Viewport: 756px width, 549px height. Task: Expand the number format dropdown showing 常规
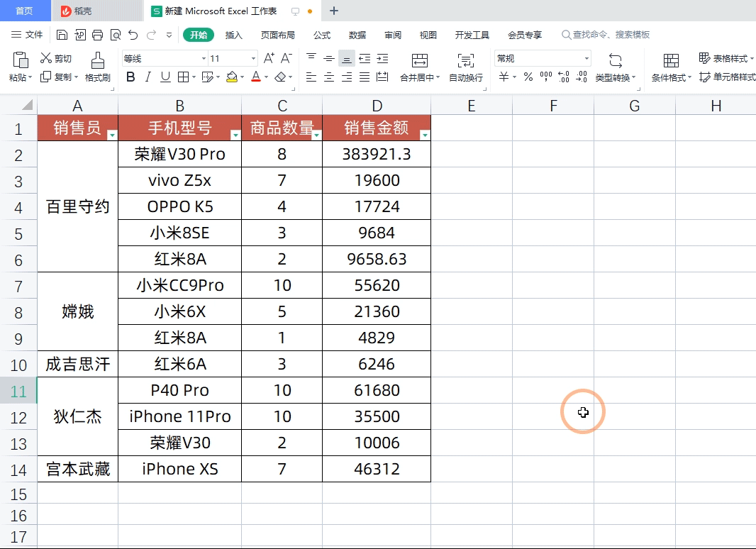(x=586, y=57)
